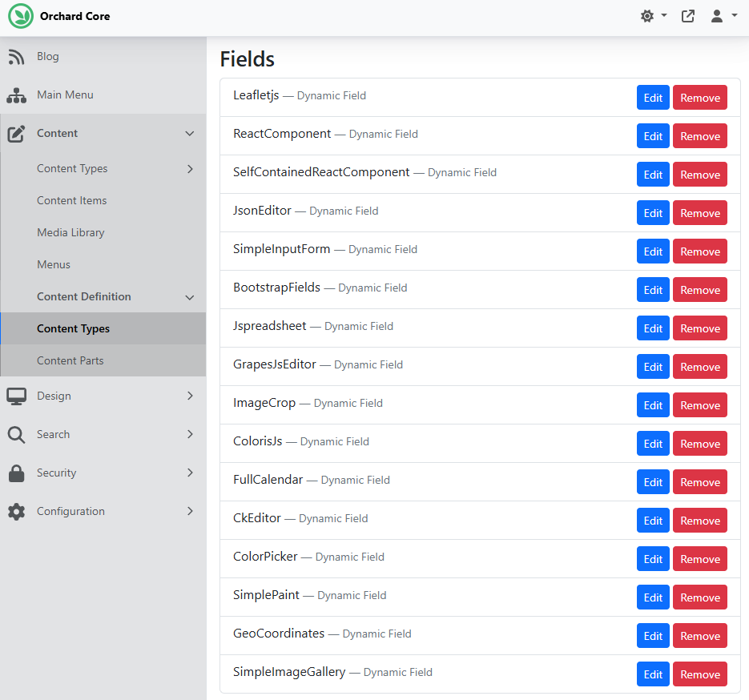Click the Orchard Core brand text

pos(75,16)
